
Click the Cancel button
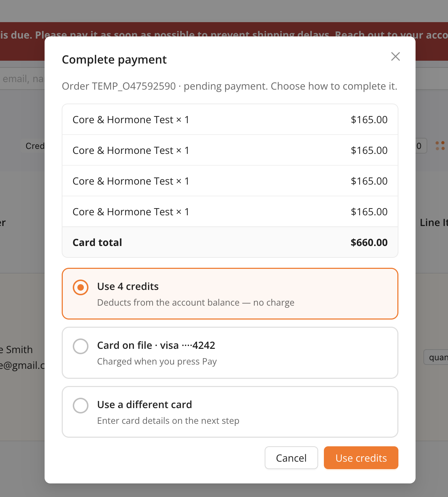[x=291, y=458]
